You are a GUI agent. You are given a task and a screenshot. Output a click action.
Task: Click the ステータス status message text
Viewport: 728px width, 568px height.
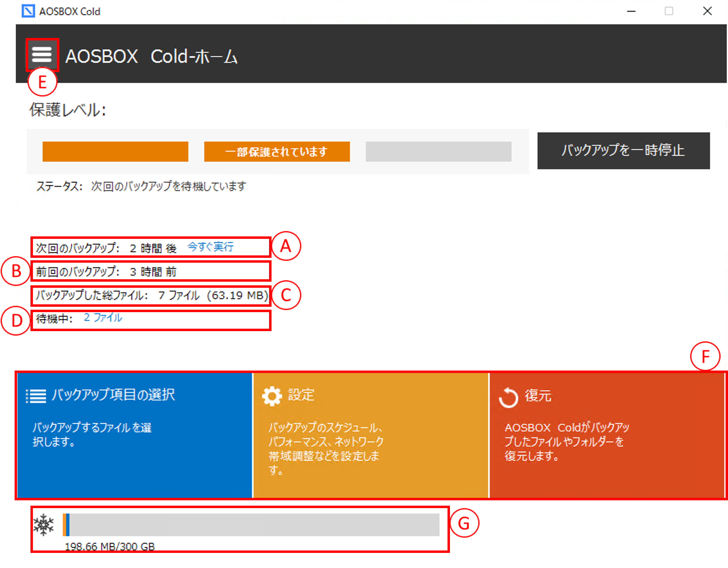141,186
